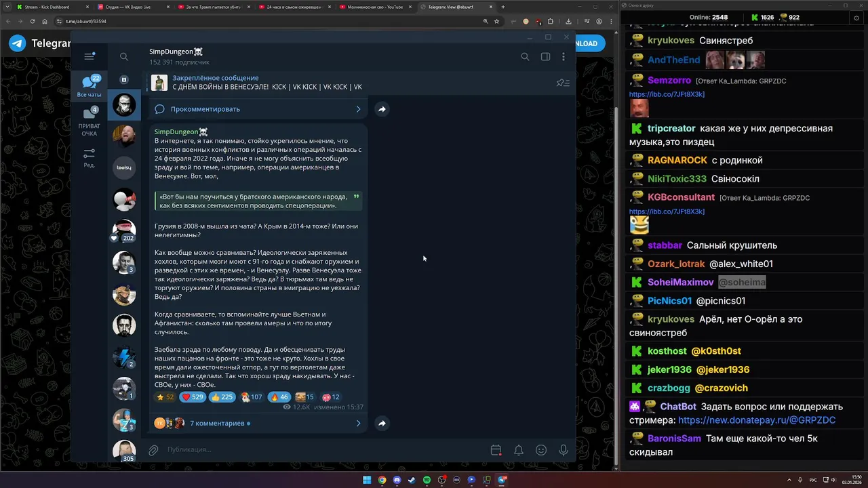Open the teelsu chat avatar
Viewport: 868px width, 488px height.
click(x=123, y=167)
